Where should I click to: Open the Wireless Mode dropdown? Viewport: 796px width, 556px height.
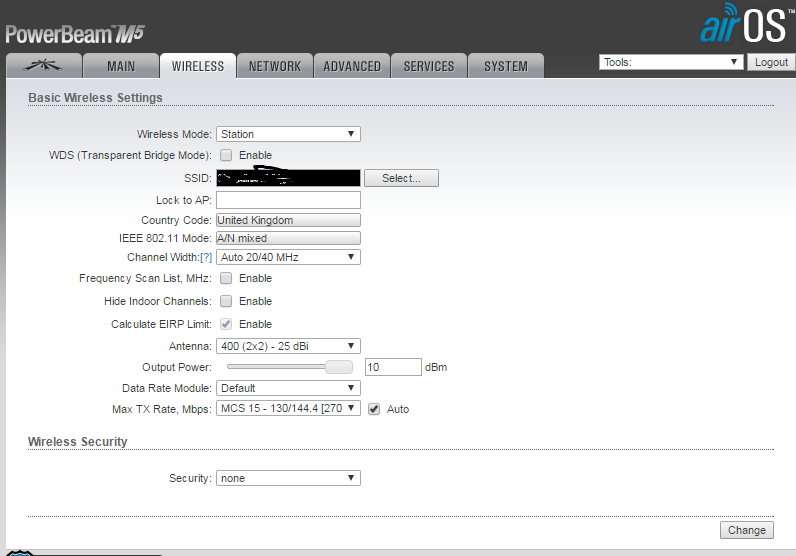point(288,134)
